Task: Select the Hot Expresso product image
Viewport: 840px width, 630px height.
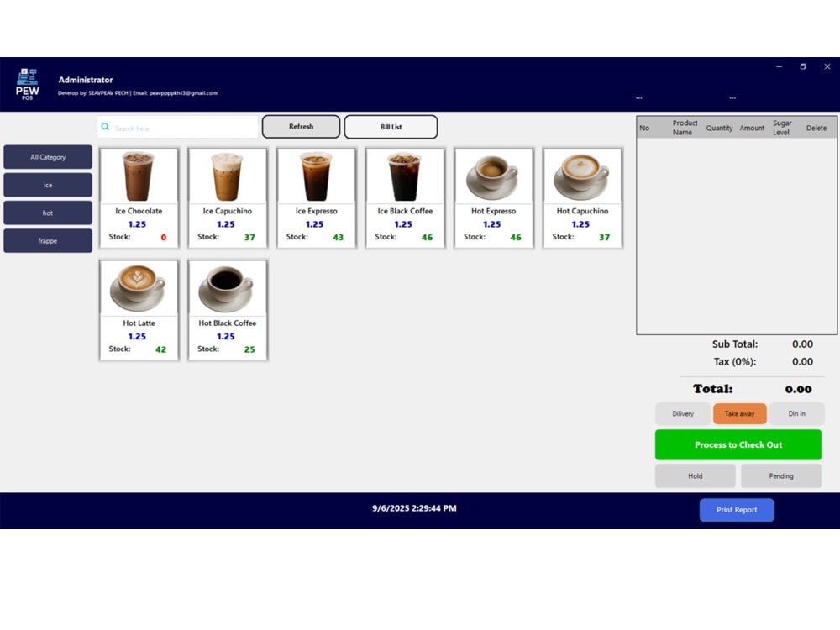Action: tap(493, 176)
